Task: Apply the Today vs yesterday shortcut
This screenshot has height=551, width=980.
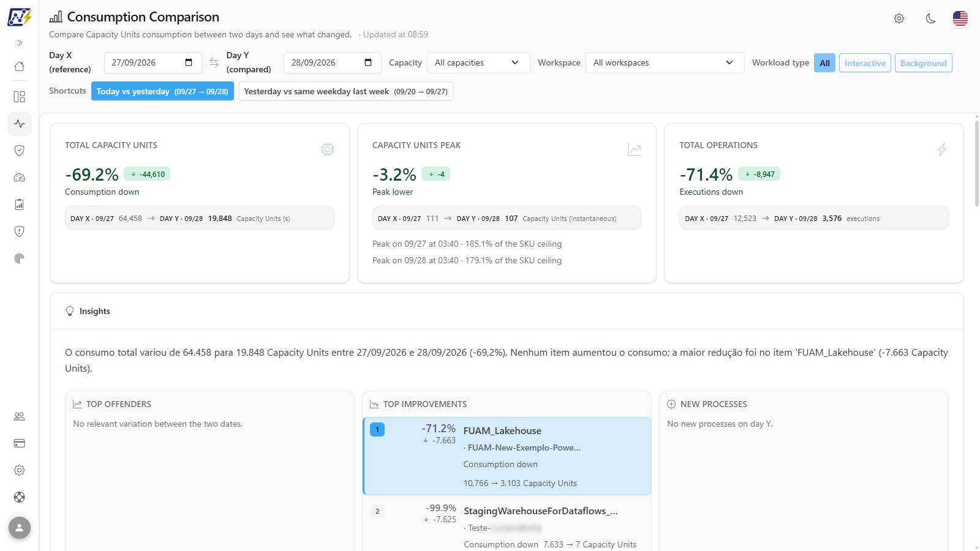Action: [x=162, y=91]
